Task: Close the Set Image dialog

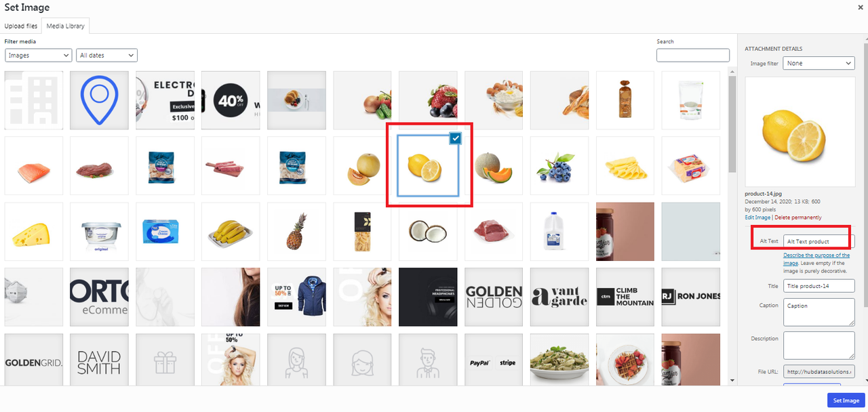Action: pyautogui.click(x=861, y=7)
